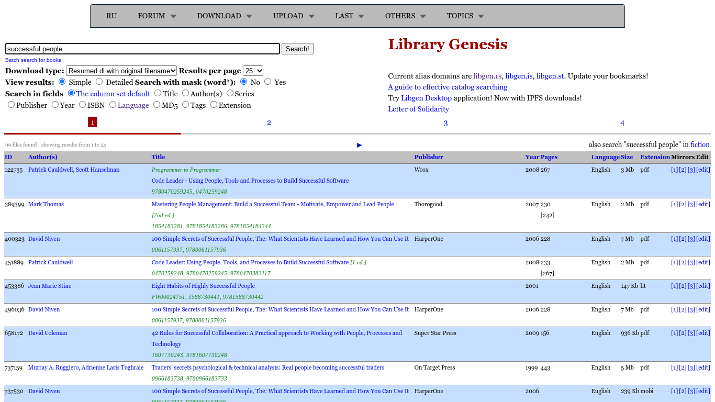Select the Year search field radio

[x=55, y=105]
